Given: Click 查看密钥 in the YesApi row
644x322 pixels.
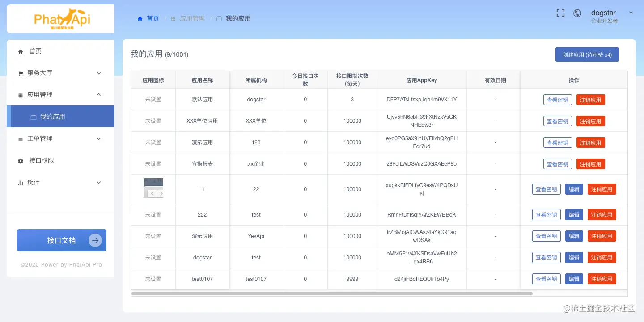Looking at the screenshot, I should tap(547, 236).
